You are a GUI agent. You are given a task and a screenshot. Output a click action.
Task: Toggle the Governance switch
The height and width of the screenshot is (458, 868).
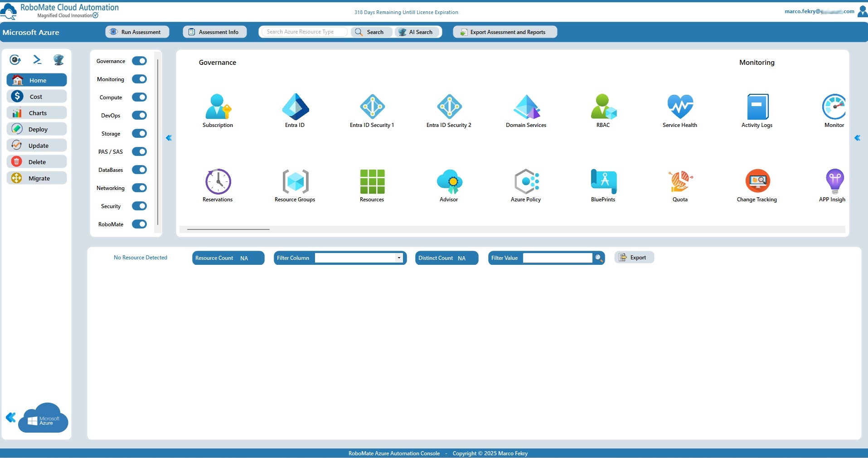click(x=140, y=61)
